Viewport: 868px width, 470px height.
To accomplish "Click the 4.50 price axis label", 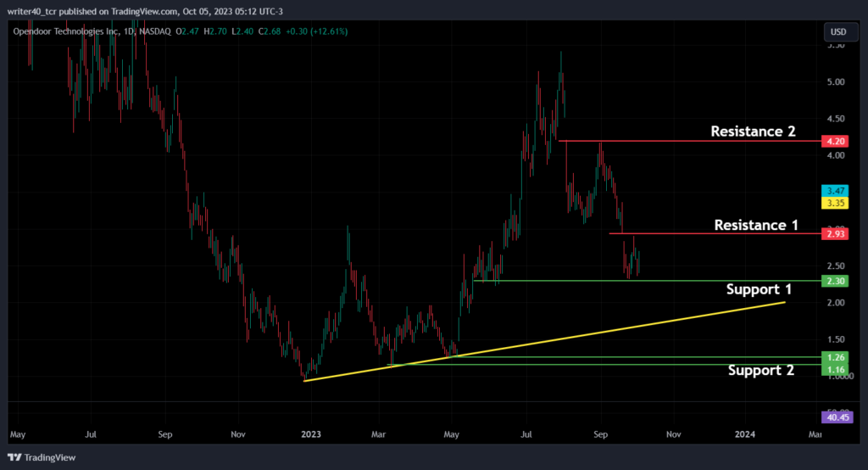I will coord(836,119).
